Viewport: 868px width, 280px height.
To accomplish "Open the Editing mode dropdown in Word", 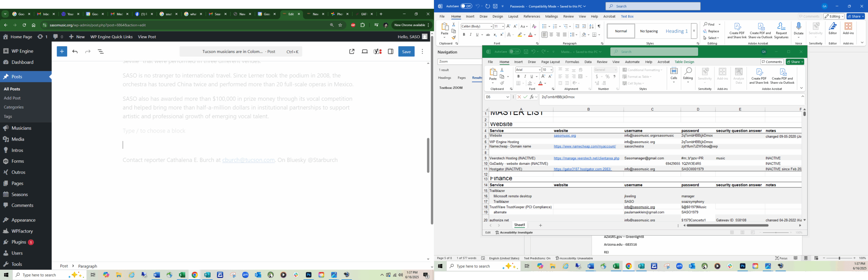I will pyautogui.click(x=833, y=16).
